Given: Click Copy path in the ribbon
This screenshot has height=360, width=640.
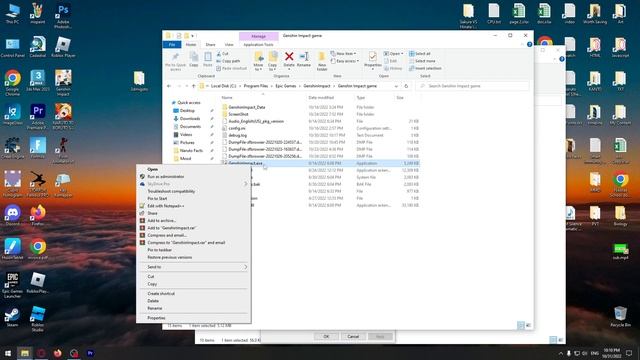Looking at the screenshot, I should coord(229,61).
